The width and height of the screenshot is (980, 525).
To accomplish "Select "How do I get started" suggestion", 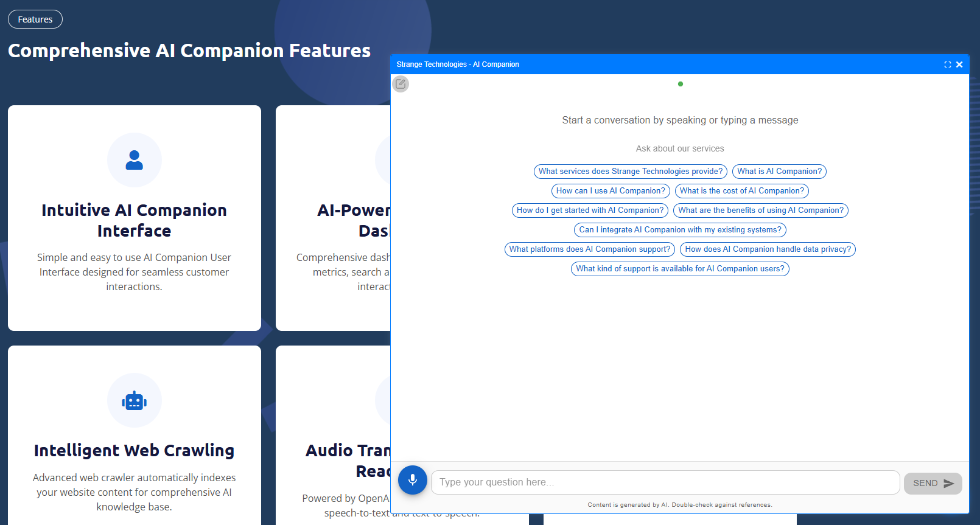I will point(590,210).
